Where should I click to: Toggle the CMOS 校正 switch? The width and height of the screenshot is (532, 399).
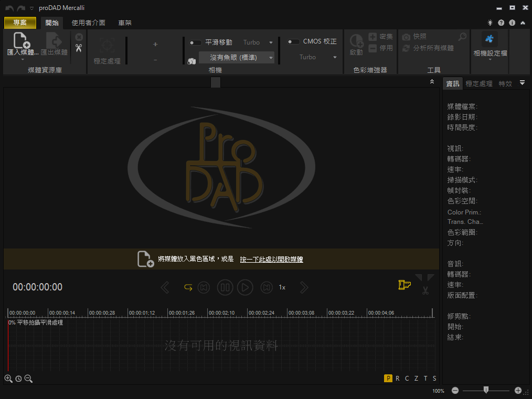[x=293, y=42]
